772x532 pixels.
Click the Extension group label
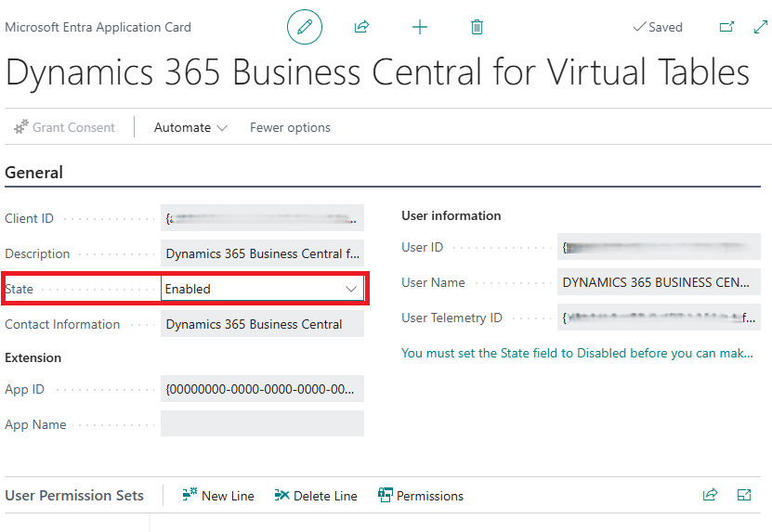[x=33, y=357]
